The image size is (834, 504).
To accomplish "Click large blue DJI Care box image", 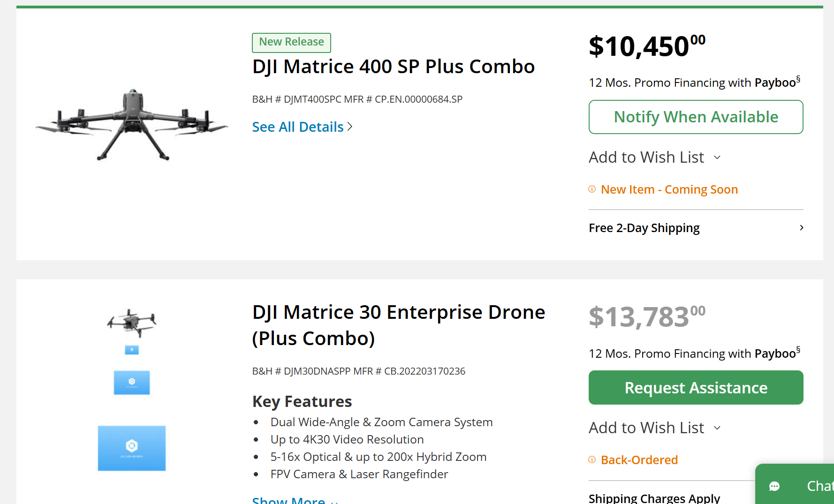I will pyautogui.click(x=132, y=448).
